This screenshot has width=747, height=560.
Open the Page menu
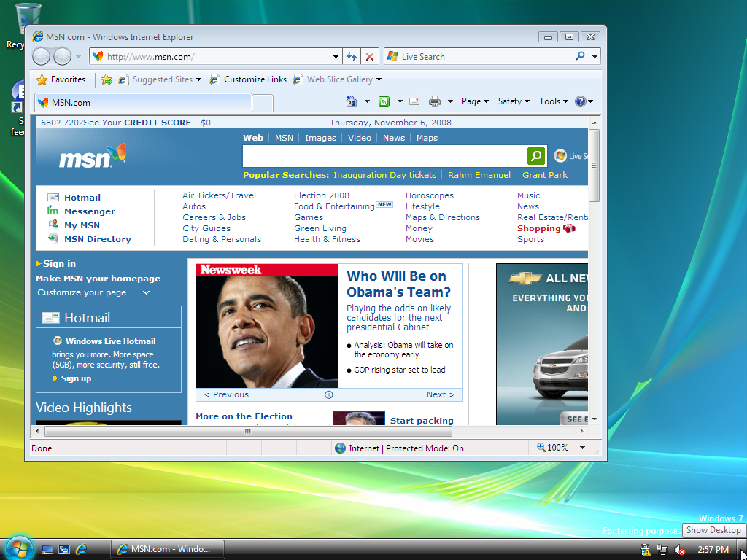pos(475,101)
